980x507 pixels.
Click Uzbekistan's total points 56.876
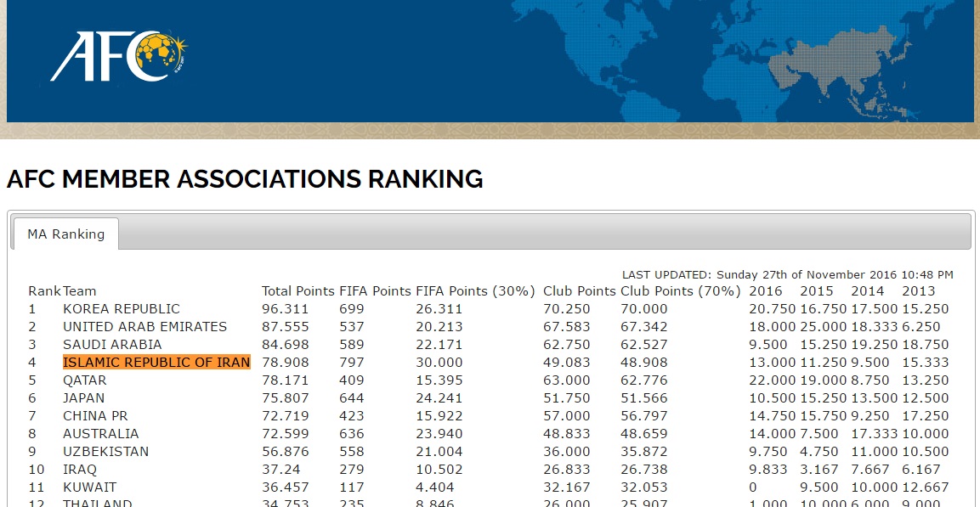(x=285, y=452)
